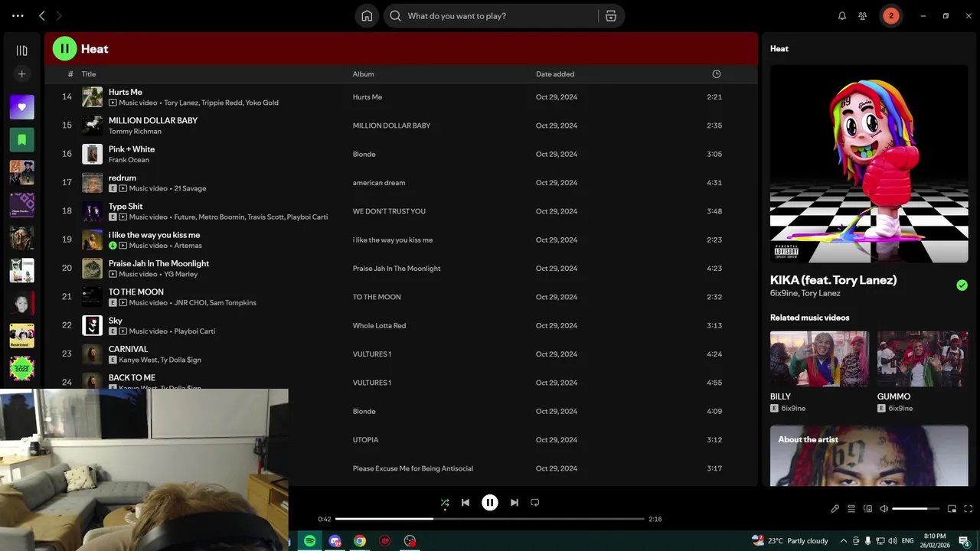Open Connect to a device
The width and height of the screenshot is (980, 551).
point(867,509)
